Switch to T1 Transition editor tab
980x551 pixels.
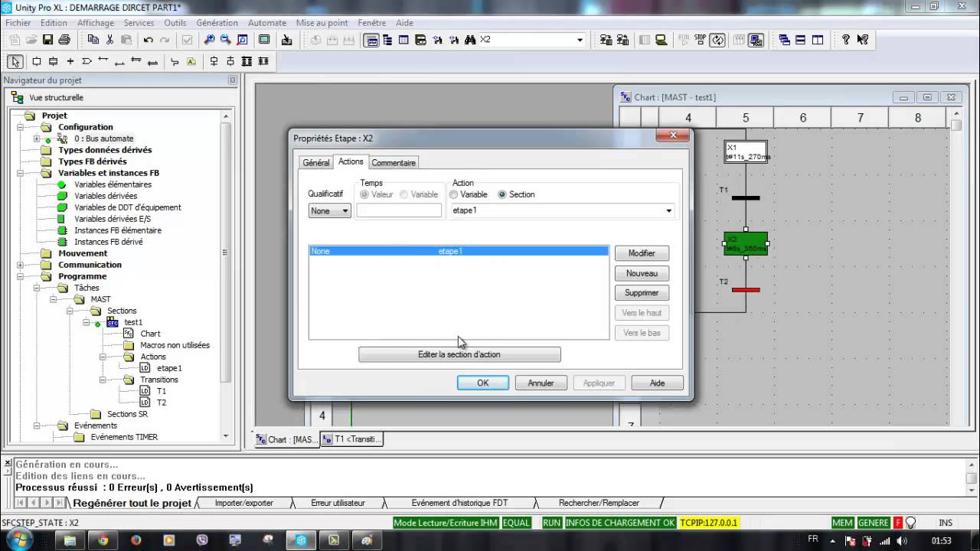click(x=351, y=439)
